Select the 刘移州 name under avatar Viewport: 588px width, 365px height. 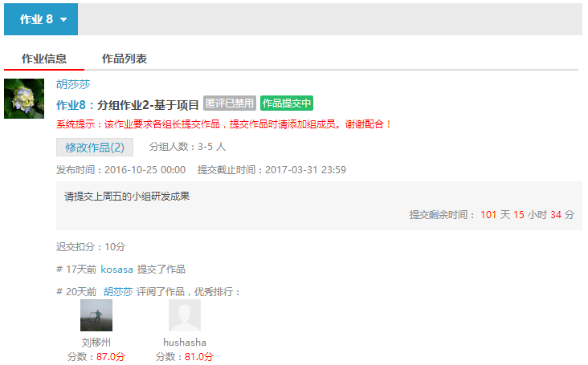(x=96, y=343)
